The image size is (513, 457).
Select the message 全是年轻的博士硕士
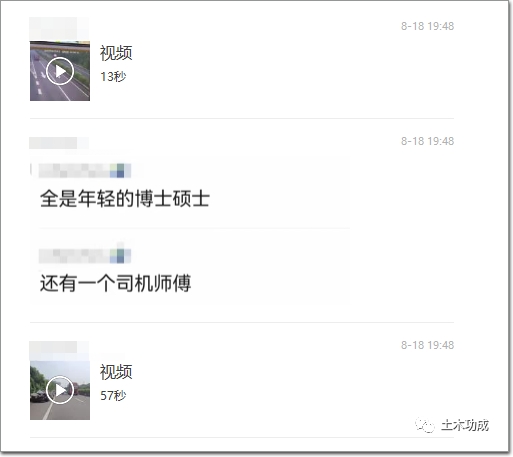click(125, 198)
